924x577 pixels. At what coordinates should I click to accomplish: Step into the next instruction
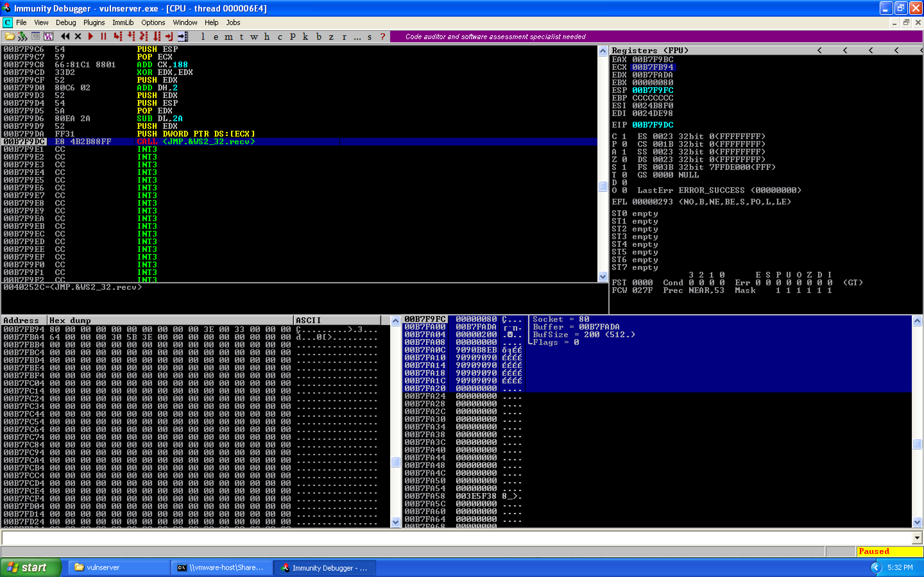point(117,36)
